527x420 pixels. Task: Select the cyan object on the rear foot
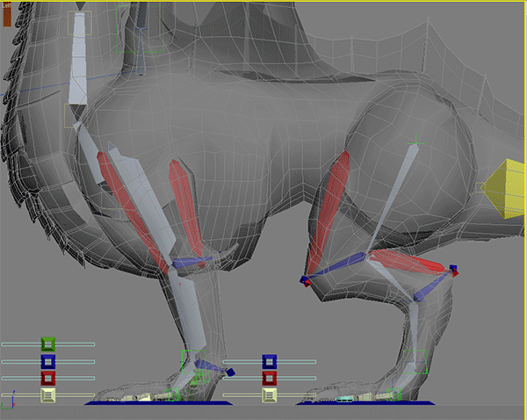pos(344,399)
